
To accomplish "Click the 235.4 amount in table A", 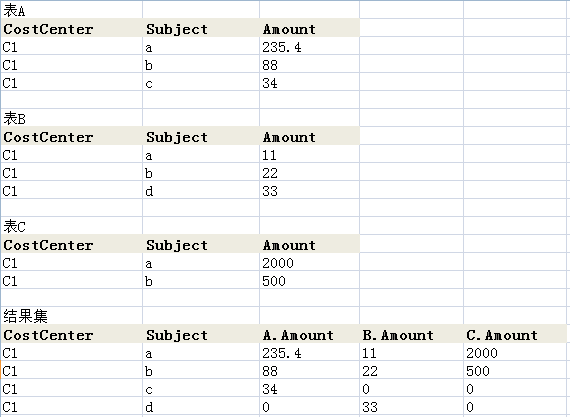I will pos(310,46).
